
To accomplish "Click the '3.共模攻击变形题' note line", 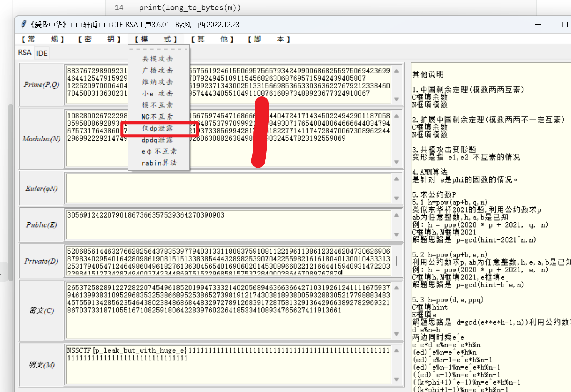I will (x=444, y=149).
